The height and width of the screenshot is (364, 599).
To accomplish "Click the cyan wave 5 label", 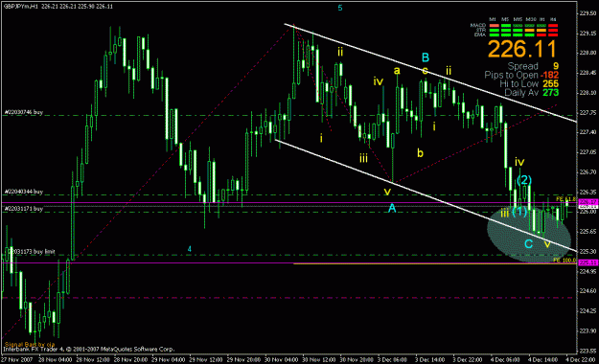I will [340, 8].
